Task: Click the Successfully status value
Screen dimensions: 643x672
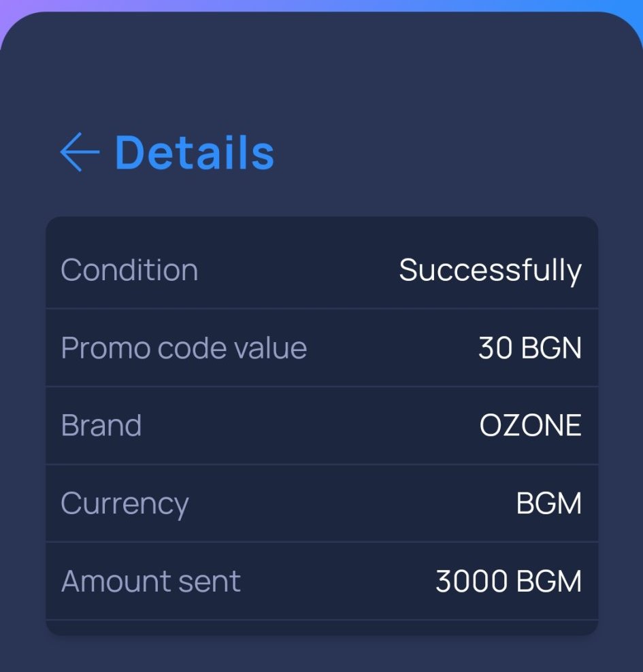Action: [490, 270]
